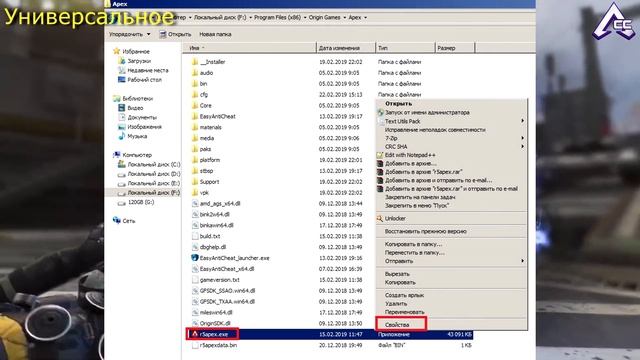Select the EasyAntiCheat folder icon
640x360 pixels.
coord(195,116)
